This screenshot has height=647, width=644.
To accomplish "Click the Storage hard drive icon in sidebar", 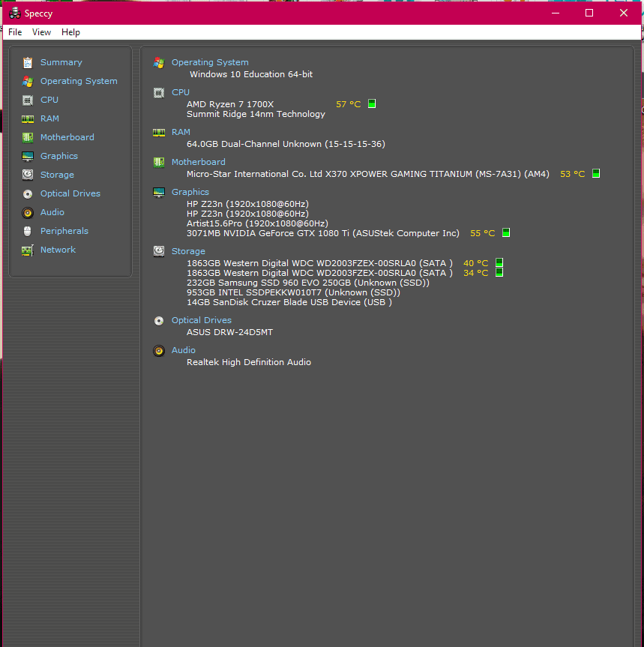I will pyautogui.click(x=28, y=175).
